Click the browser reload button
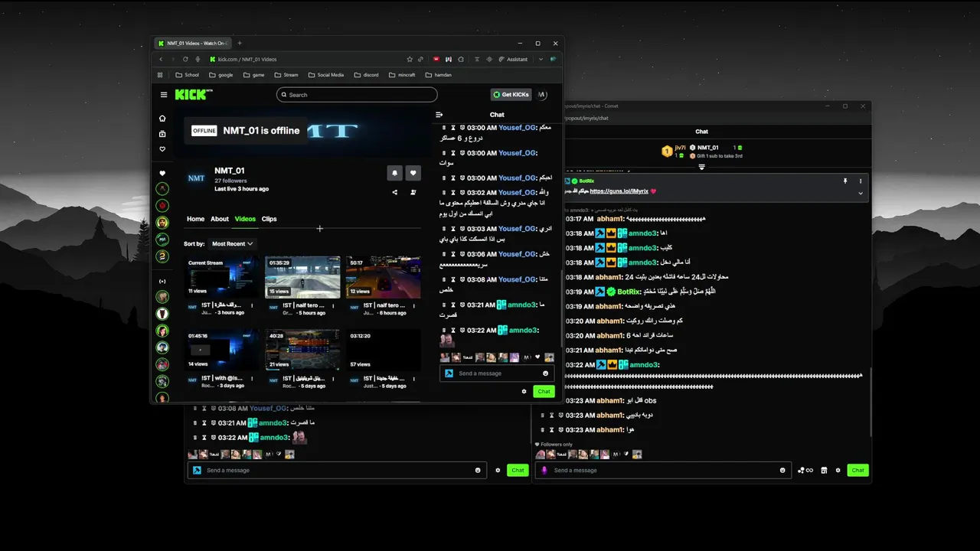980x551 pixels. pos(185,59)
